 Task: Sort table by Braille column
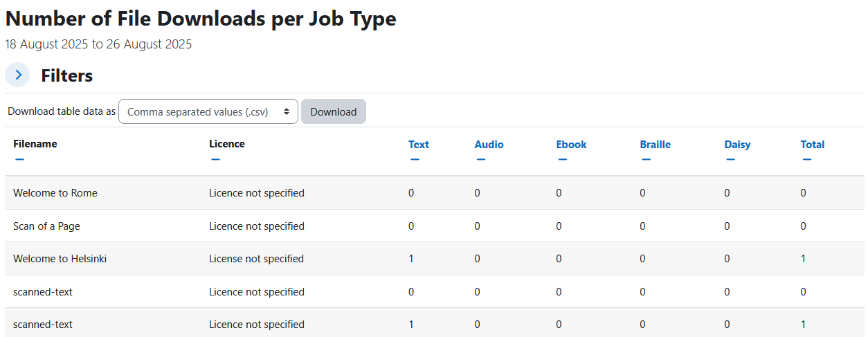pos(655,145)
